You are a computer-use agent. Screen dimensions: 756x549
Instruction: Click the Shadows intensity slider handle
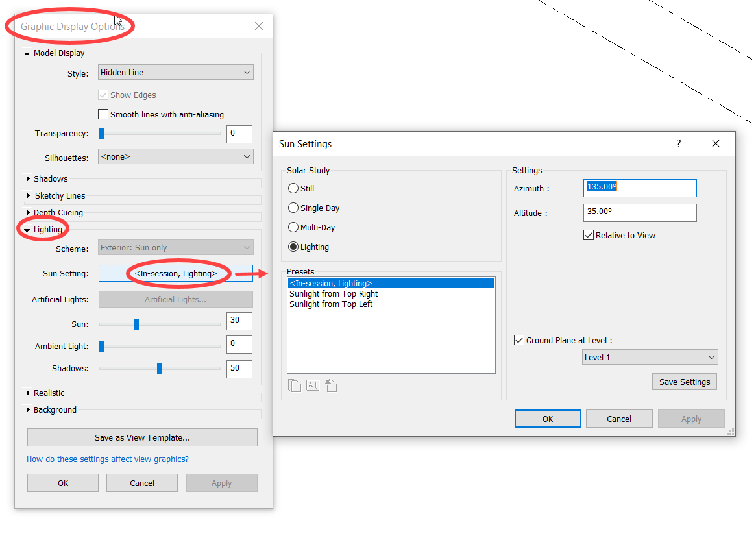point(160,368)
